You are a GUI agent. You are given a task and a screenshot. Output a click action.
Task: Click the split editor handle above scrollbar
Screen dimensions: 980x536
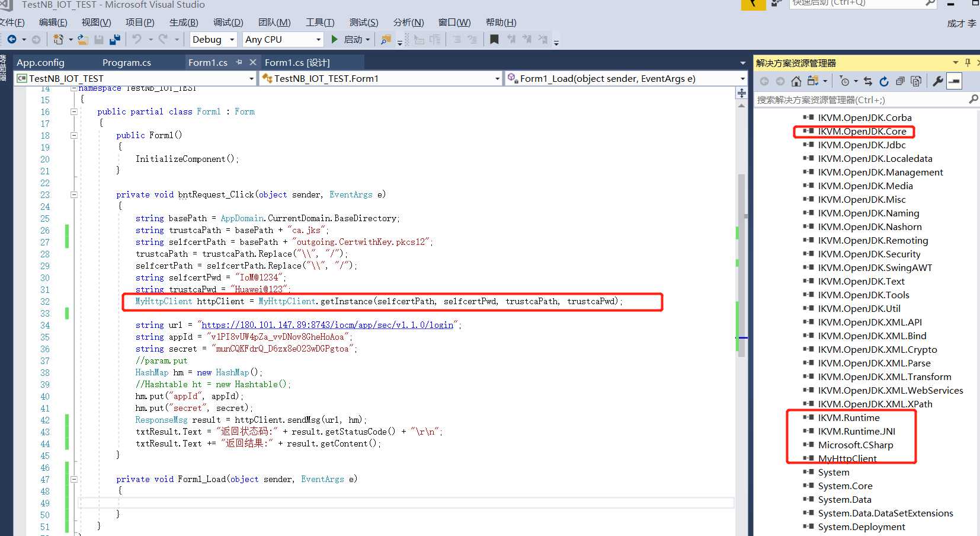click(x=741, y=93)
